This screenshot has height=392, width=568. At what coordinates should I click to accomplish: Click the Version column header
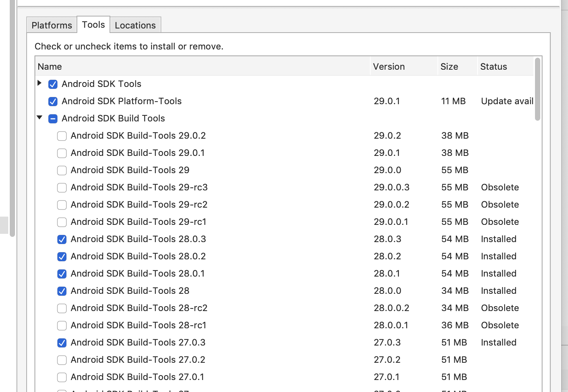(389, 66)
